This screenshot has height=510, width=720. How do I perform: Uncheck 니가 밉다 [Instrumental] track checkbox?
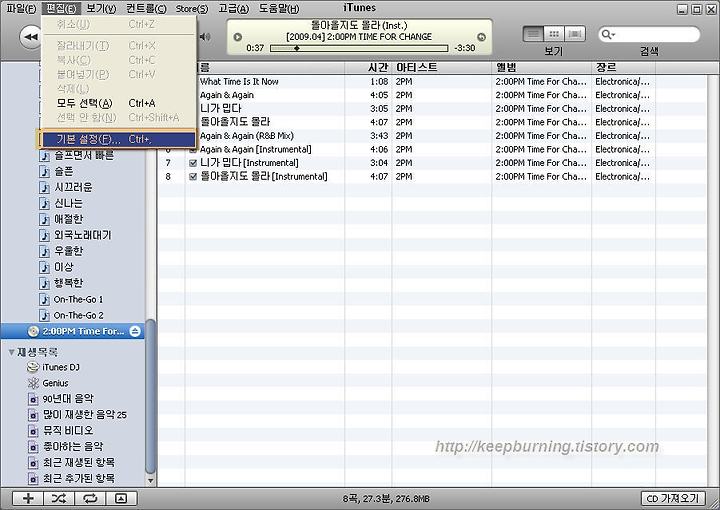coord(193,163)
